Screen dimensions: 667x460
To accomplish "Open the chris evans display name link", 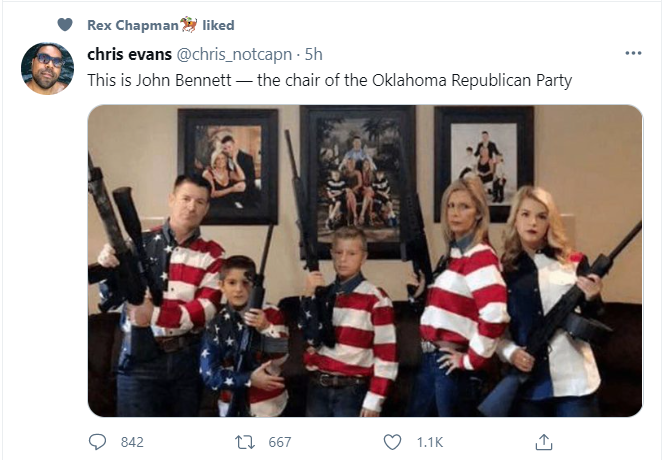I will tap(130, 54).
